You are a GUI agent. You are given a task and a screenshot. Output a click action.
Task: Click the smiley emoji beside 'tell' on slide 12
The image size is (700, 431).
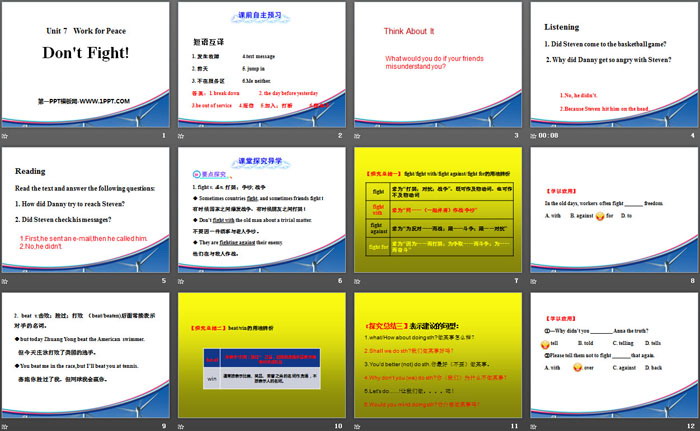coord(544,343)
